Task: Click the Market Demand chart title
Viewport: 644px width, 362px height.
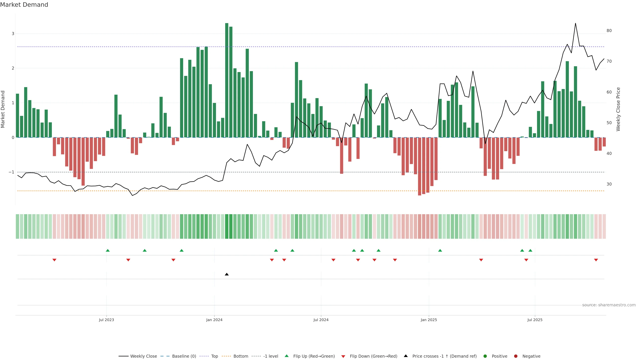Action: pos(24,5)
